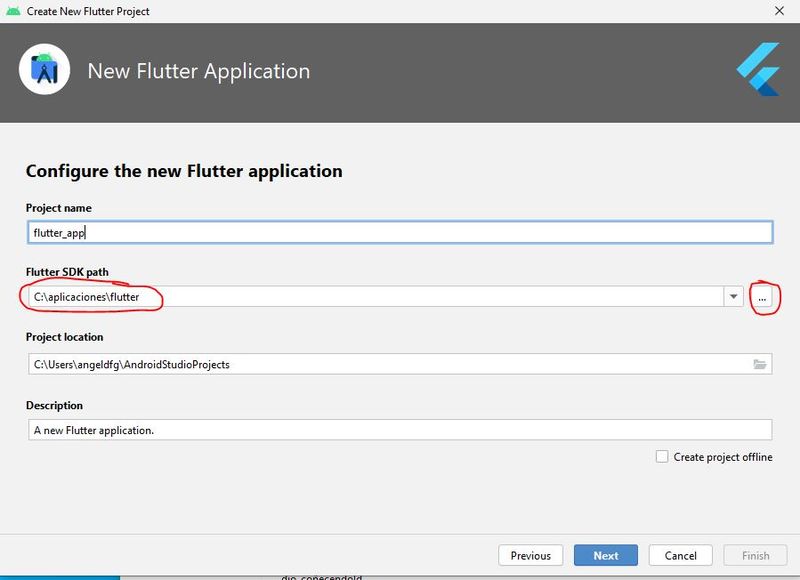Screen dimensions: 800x580
Task: Browse for Flutter SDK with ellipsis button
Action: tap(762, 298)
